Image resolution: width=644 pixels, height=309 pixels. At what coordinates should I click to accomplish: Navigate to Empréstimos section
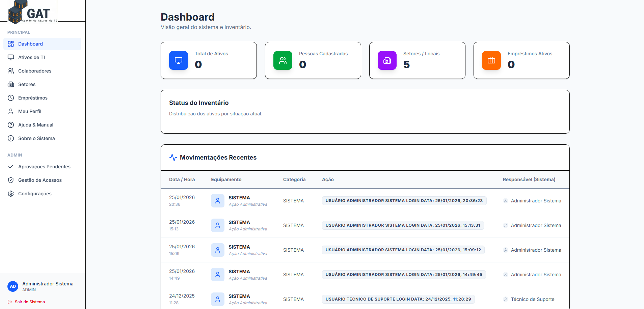33,98
